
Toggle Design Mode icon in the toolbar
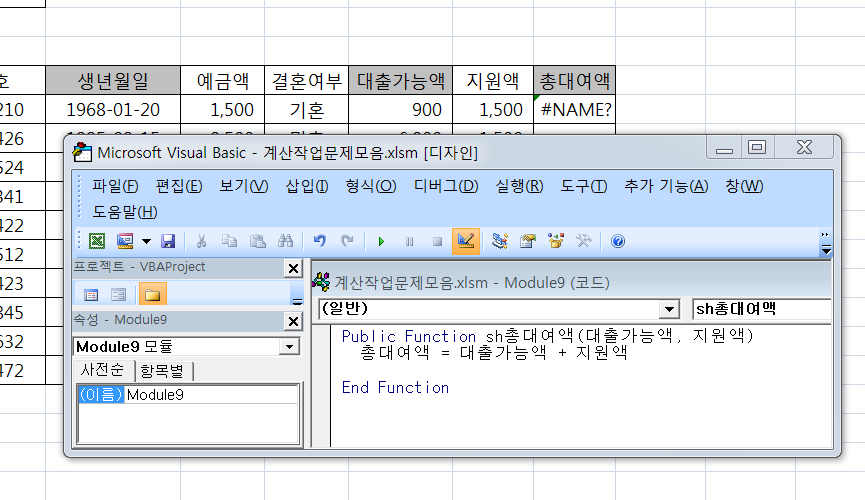(465, 241)
